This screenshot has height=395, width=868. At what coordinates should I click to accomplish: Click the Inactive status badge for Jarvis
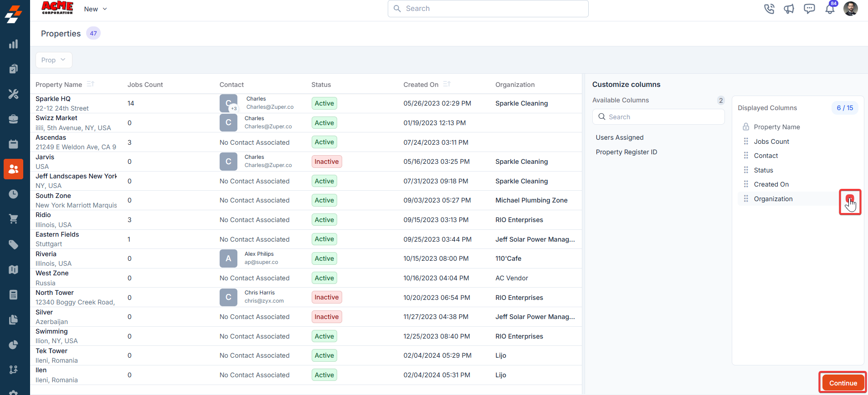[x=327, y=162]
